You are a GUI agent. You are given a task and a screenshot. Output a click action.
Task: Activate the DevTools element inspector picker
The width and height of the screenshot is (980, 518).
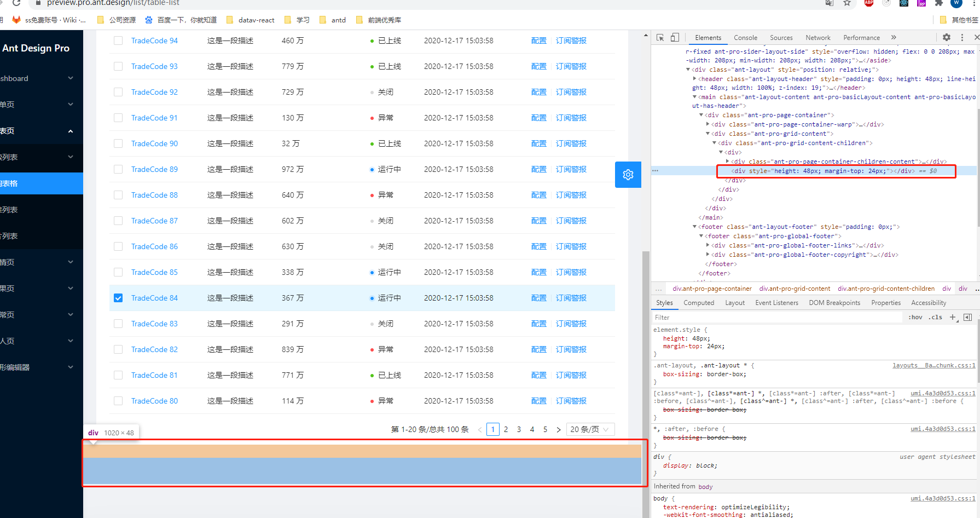660,38
